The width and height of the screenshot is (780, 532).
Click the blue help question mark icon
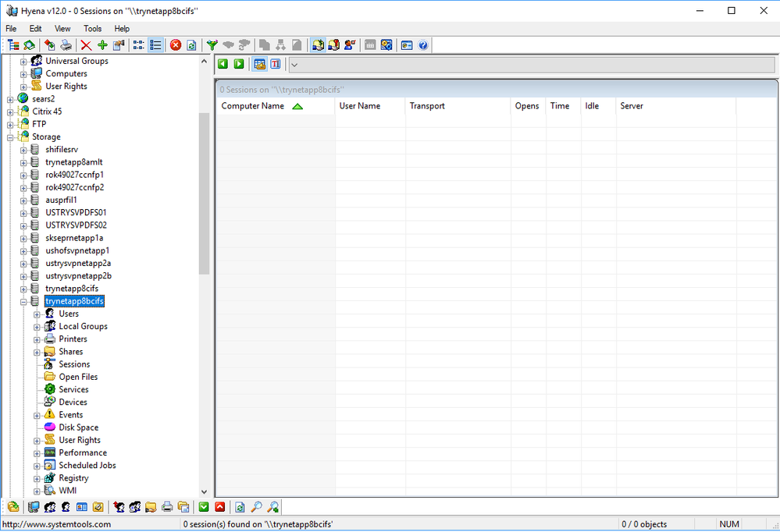(x=423, y=45)
